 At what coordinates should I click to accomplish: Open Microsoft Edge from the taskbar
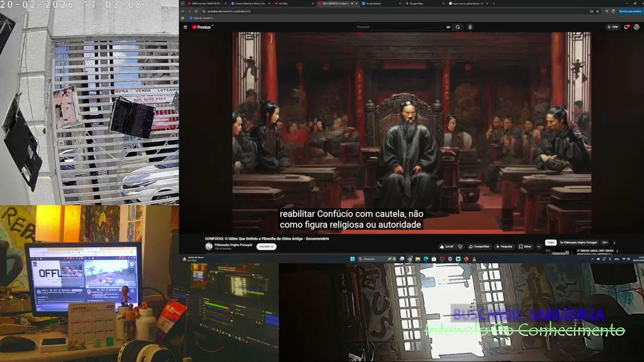[x=426, y=259]
